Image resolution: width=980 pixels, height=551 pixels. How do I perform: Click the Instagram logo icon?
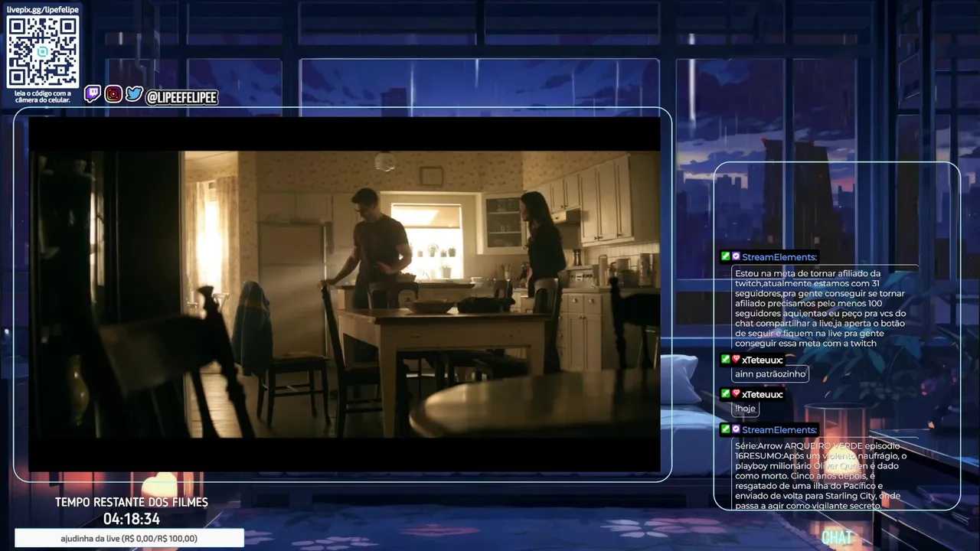coord(113,94)
